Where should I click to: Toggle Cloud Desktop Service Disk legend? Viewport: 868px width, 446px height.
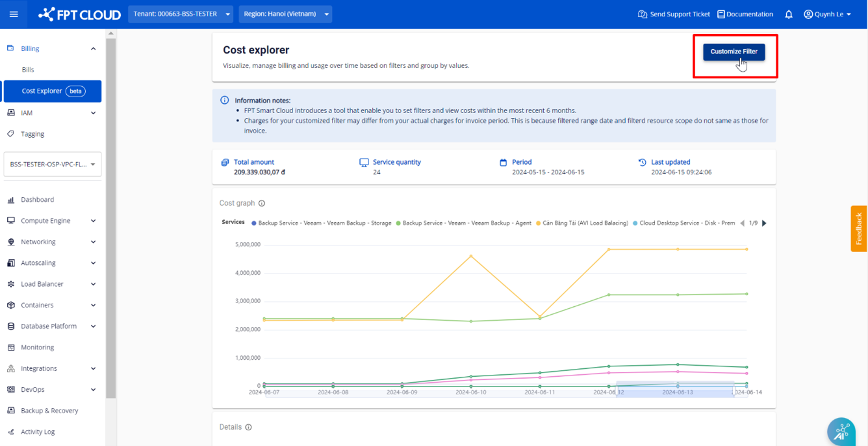[x=684, y=223]
